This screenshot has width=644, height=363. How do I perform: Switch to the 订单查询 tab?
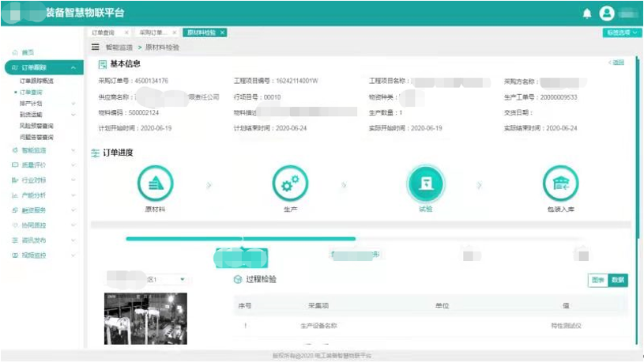pyautogui.click(x=104, y=32)
